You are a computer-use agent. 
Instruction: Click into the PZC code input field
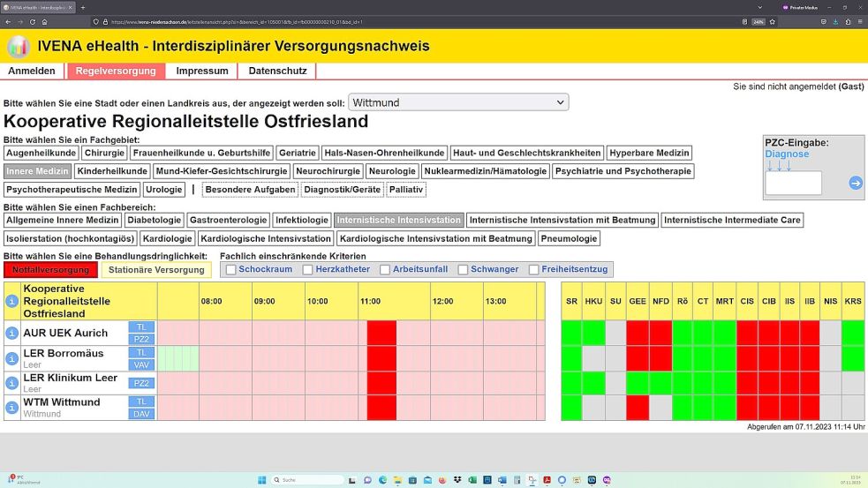(x=793, y=183)
